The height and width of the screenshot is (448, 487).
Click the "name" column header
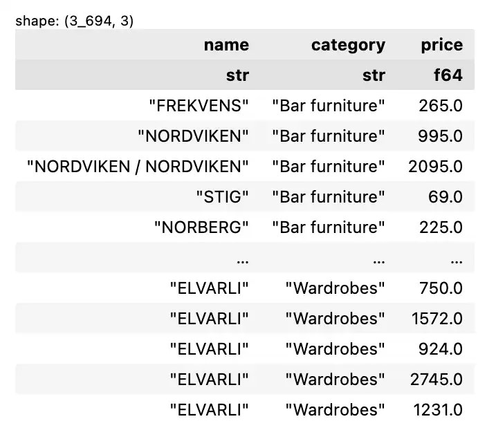pyautogui.click(x=226, y=45)
